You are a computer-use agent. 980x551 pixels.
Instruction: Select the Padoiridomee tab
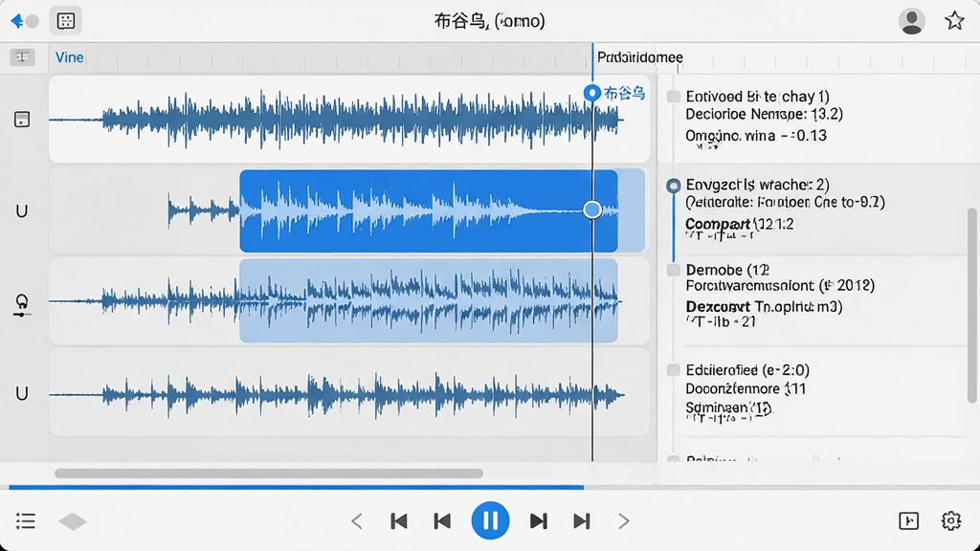(x=639, y=57)
